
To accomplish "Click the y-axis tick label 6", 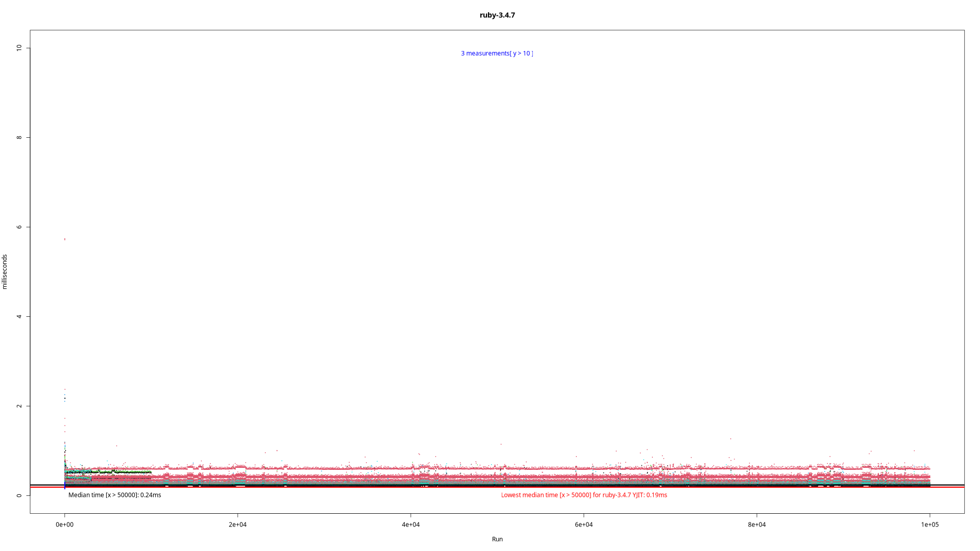I will 19,227.
